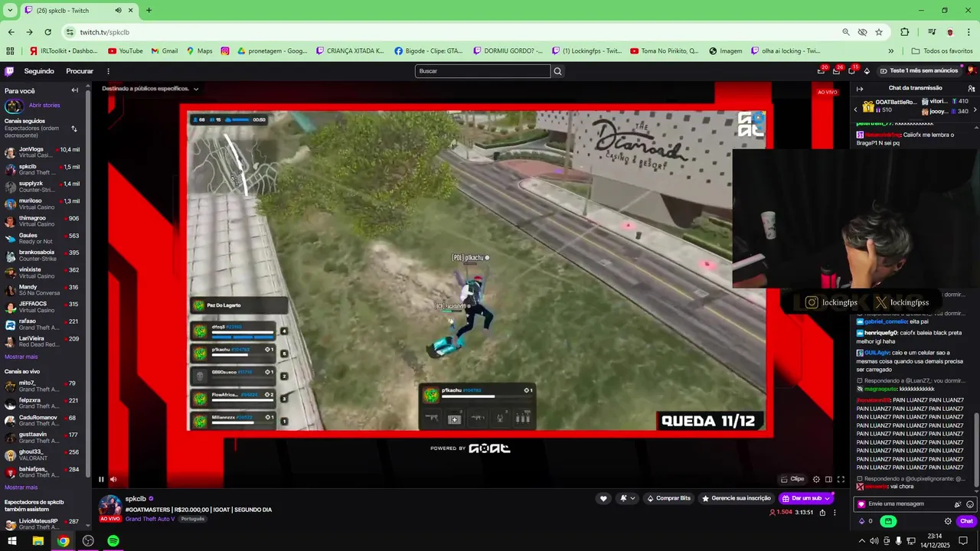Open notification bell dropdown
The image size is (980, 551).
pos(628,498)
